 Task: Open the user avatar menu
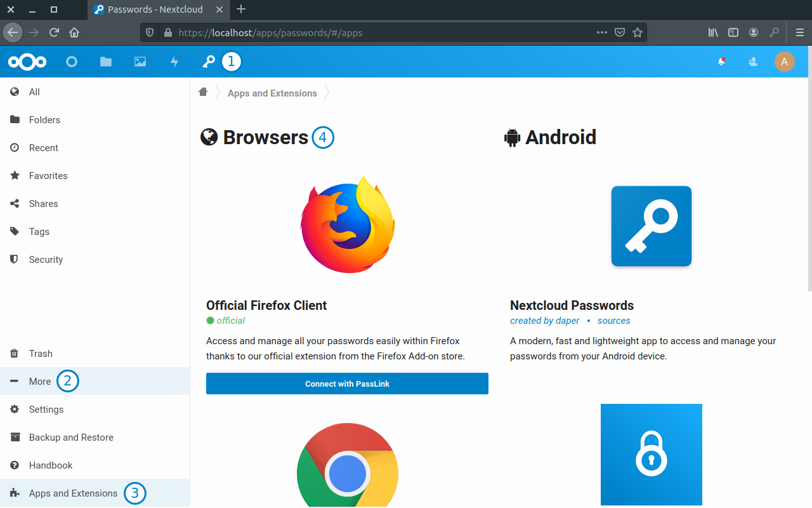(785, 62)
